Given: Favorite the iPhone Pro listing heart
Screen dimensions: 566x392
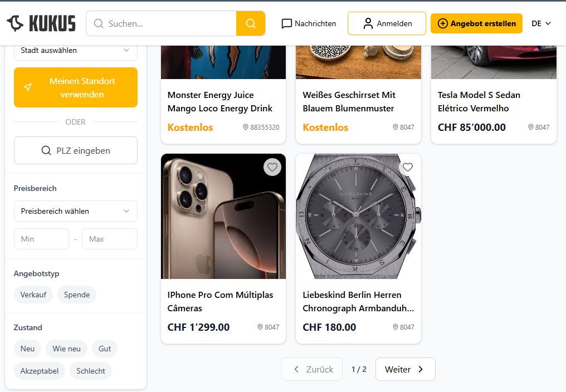Looking at the screenshot, I should 272,167.
